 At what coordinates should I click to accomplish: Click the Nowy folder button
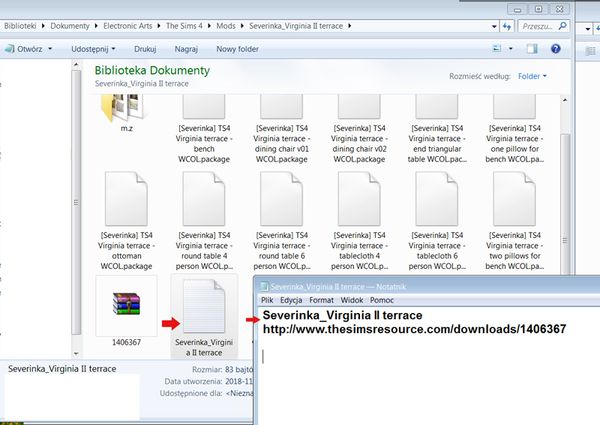click(x=237, y=47)
